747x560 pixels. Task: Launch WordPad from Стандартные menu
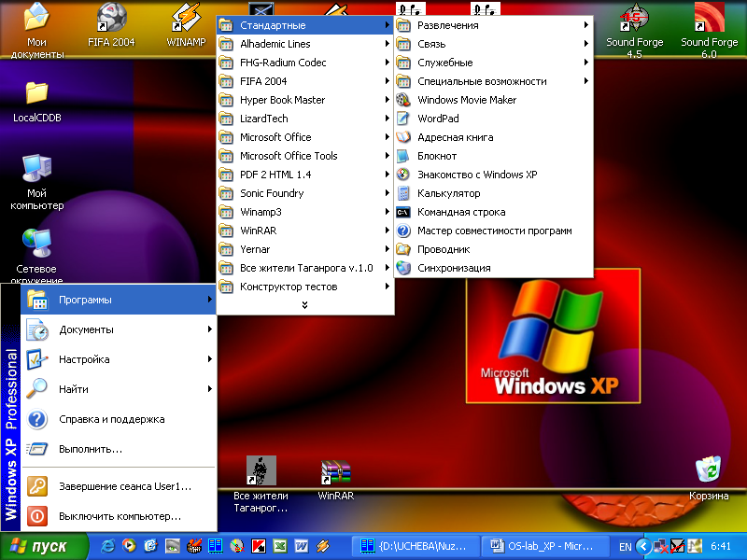point(494,119)
